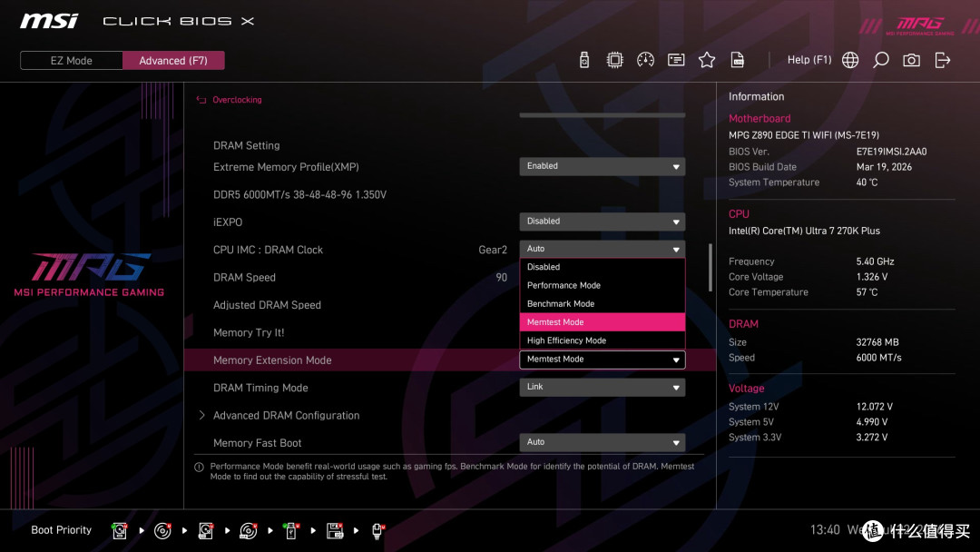
Task: Take a screenshot with the camera icon
Action: (x=911, y=60)
